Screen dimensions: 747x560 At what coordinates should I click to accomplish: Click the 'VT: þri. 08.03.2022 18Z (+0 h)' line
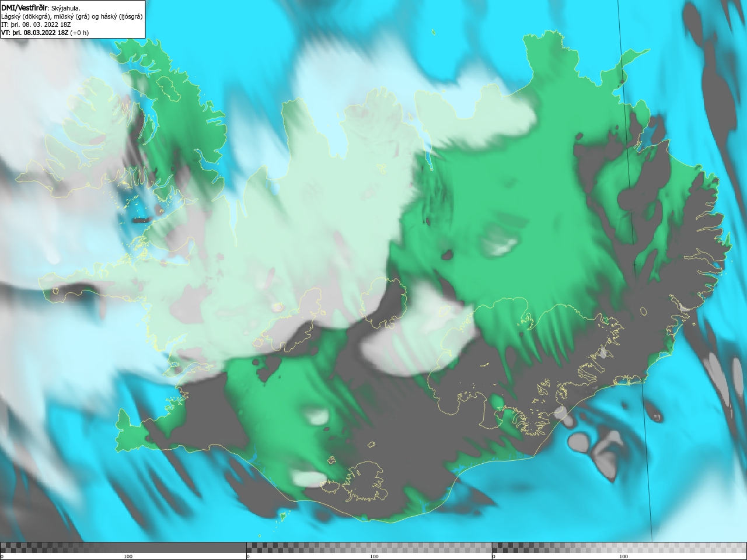tap(45, 33)
